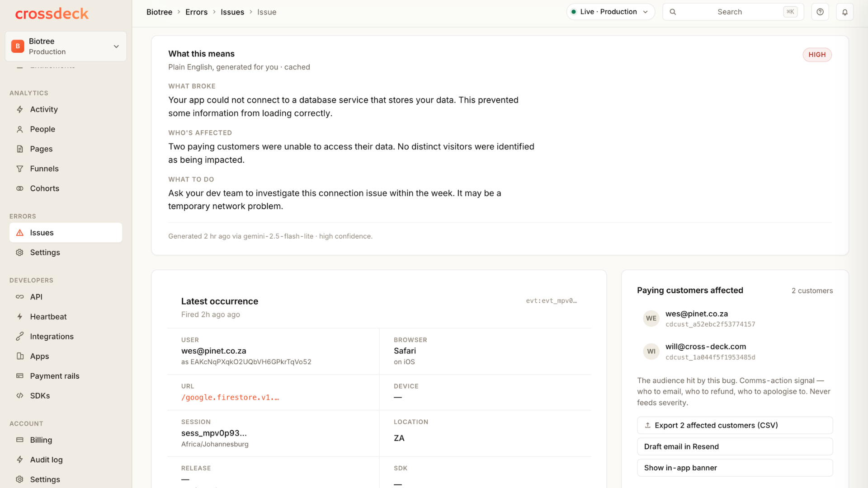The width and height of the screenshot is (868, 488).
Task: Open Activity analytics lightning icon
Action: click(x=20, y=109)
